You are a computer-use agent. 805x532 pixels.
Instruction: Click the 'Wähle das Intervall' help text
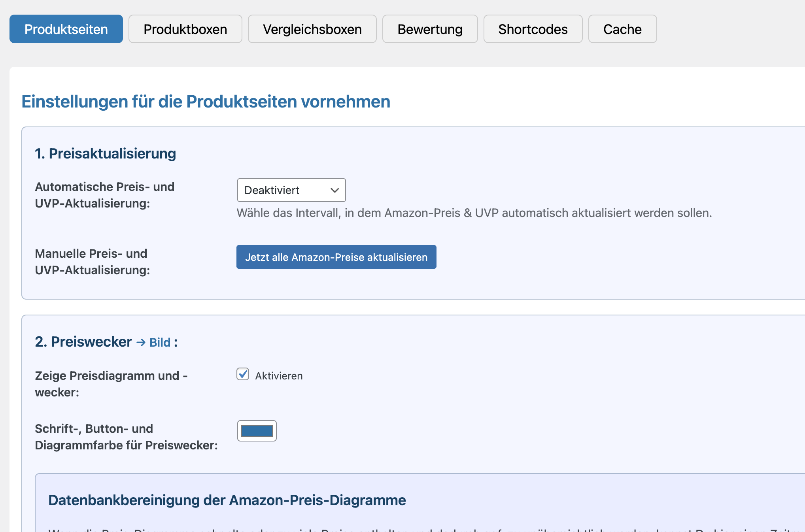point(474,213)
